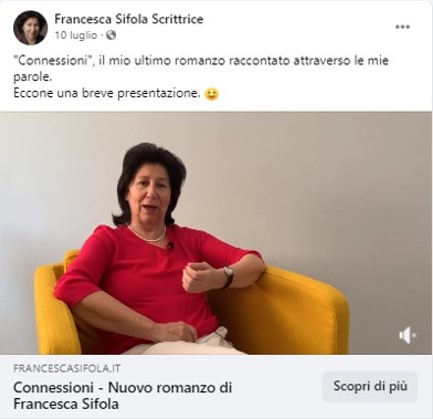Image resolution: width=433 pixels, height=419 pixels.
Task: Click the sentence Eccone una breve presentazione
Action: [107, 93]
